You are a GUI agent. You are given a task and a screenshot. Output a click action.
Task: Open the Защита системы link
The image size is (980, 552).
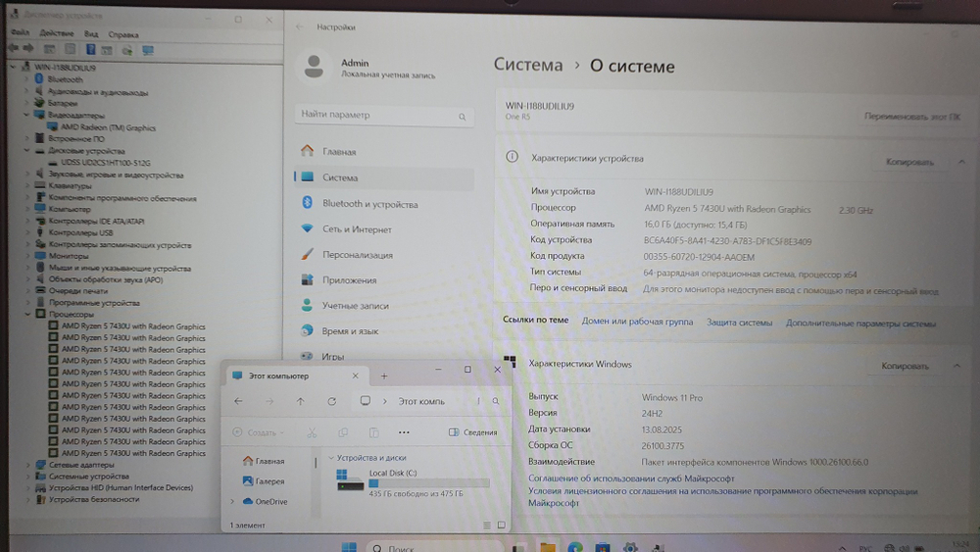pos(739,323)
